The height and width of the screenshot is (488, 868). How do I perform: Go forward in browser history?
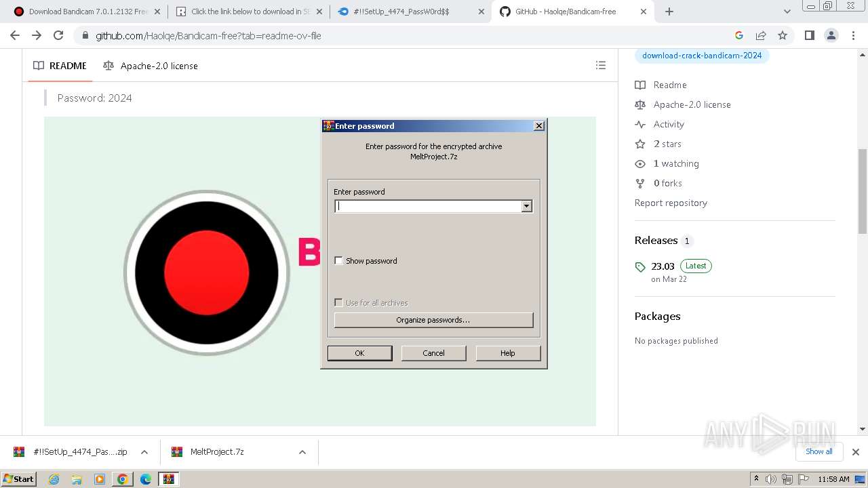[x=37, y=35]
